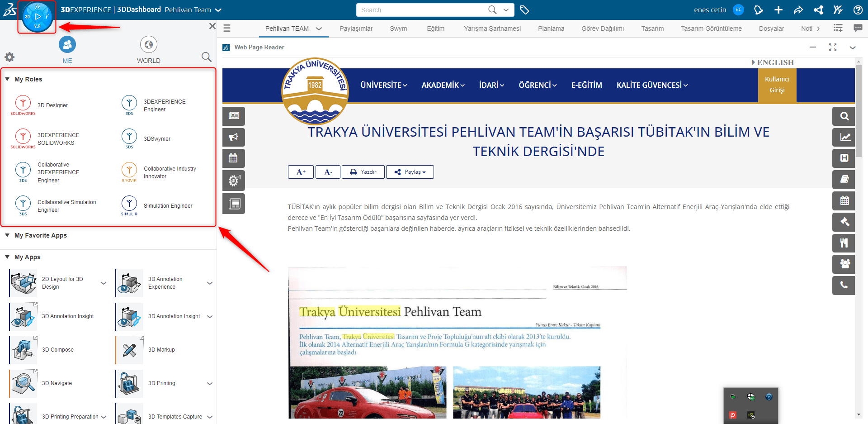Close the compass side panel

[x=212, y=26]
